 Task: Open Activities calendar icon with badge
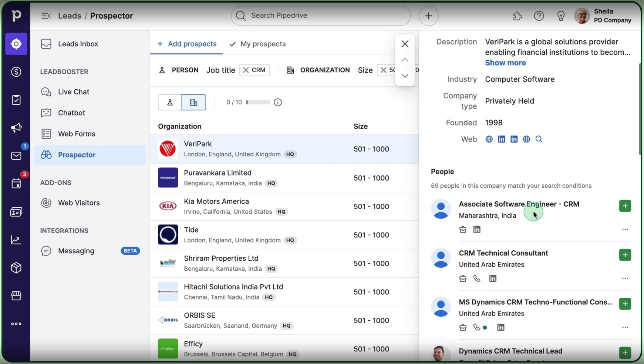(x=16, y=184)
